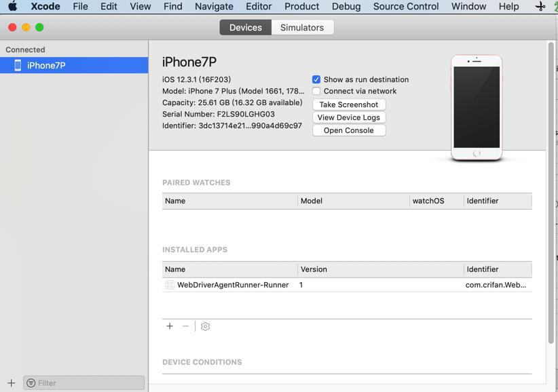Screen dimensions: 558x392
Task: Remove app with minus button under Installed Apps
Action: (x=185, y=326)
